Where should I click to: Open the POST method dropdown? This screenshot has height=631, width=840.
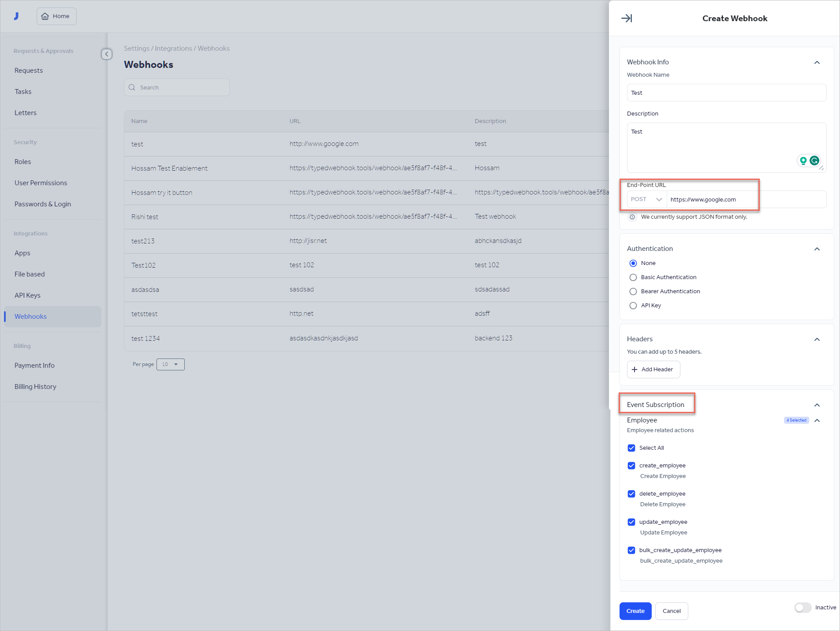(x=646, y=199)
